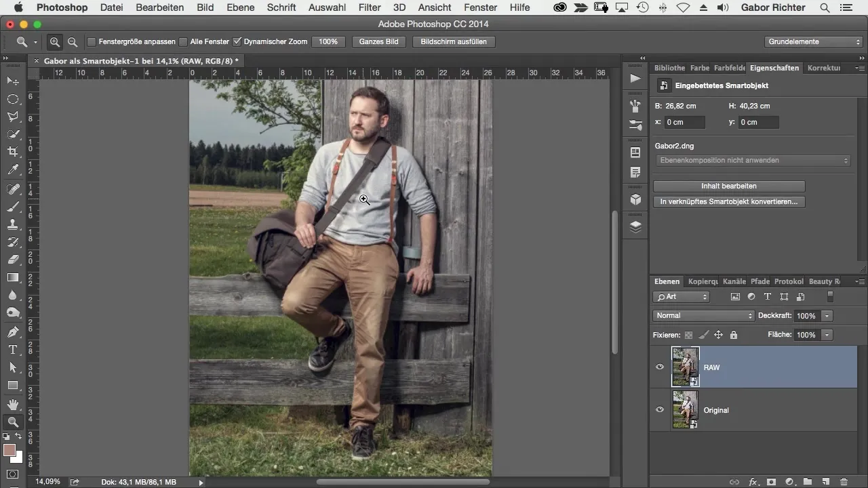Open the Auswahl menu
This screenshot has height=488, width=868.
click(327, 7)
